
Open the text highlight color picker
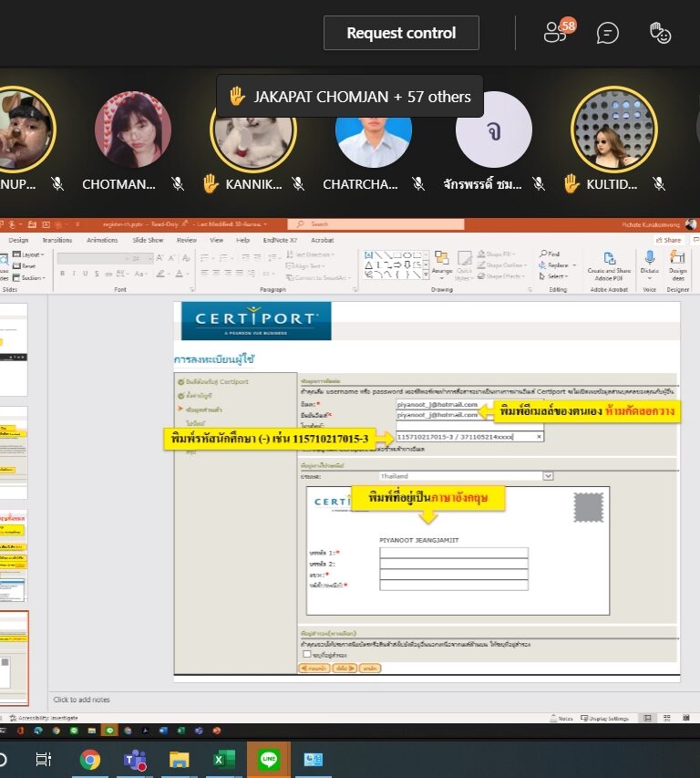pyautogui.click(x=161, y=274)
